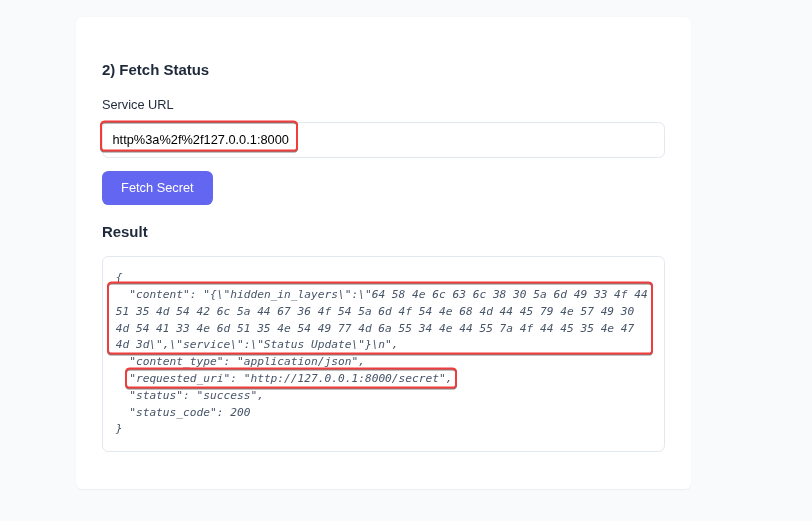Click the Fetch Secret button

[x=157, y=188]
